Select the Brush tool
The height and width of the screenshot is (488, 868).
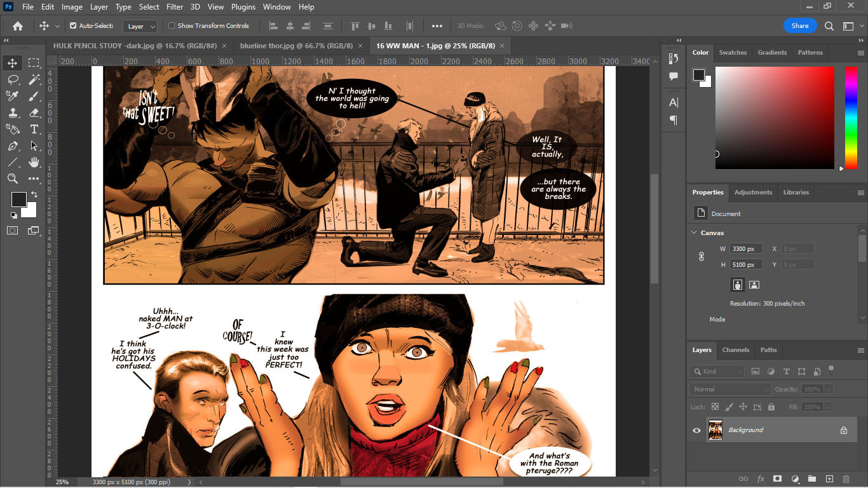34,96
